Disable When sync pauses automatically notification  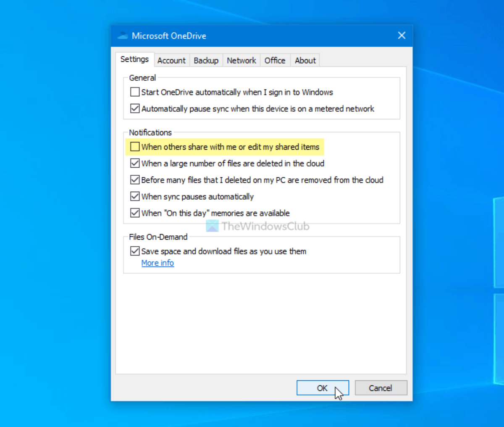pyautogui.click(x=135, y=196)
